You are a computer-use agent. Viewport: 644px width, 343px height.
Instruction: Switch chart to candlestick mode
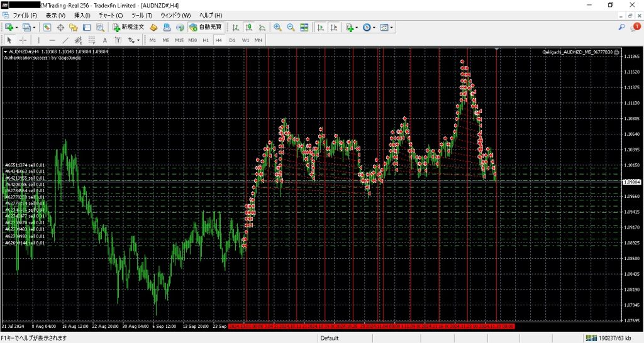(248, 27)
